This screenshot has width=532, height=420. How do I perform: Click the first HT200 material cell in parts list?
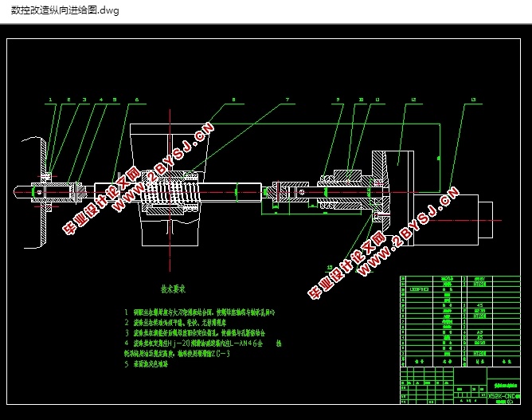pyautogui.click(x=479, y=284)
